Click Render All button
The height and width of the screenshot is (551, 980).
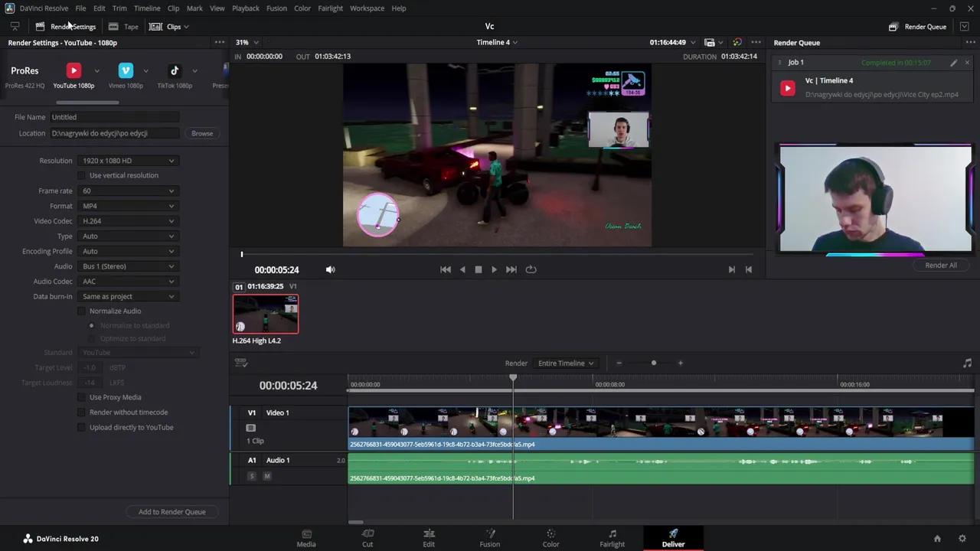click(941, 266)
